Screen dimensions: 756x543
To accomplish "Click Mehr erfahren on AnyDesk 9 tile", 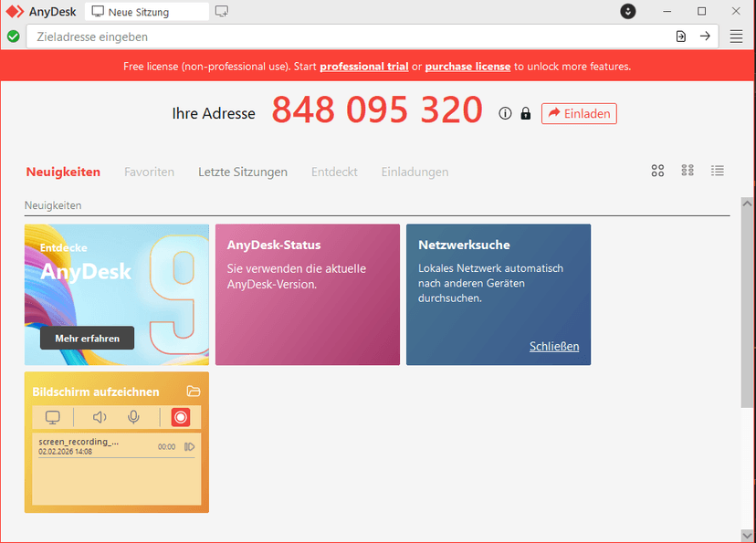I will pos(86,338).
